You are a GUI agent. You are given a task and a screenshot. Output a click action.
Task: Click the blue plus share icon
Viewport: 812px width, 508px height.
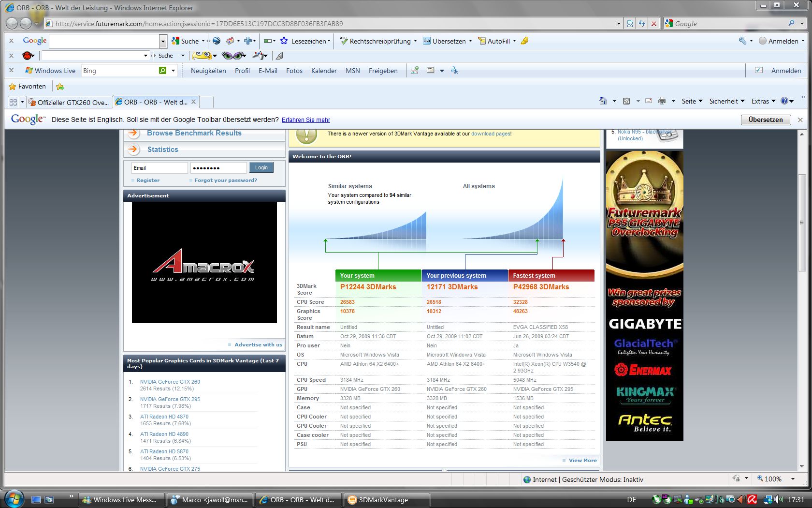pos(247,41)
